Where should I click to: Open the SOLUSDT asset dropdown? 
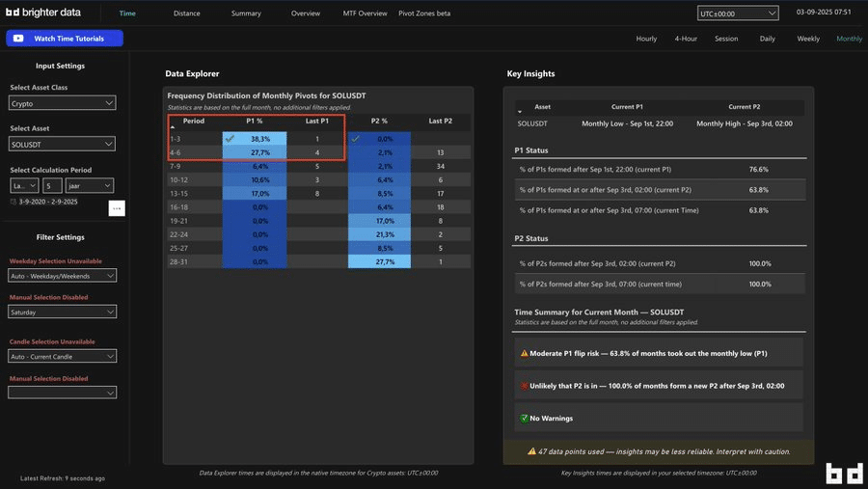click(x=63, y=144)
